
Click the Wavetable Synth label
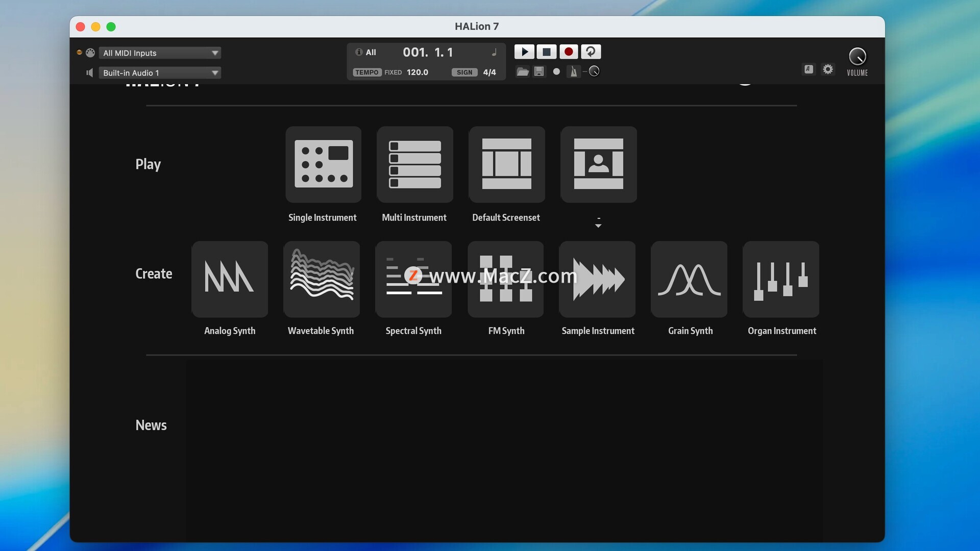point(321,331)
